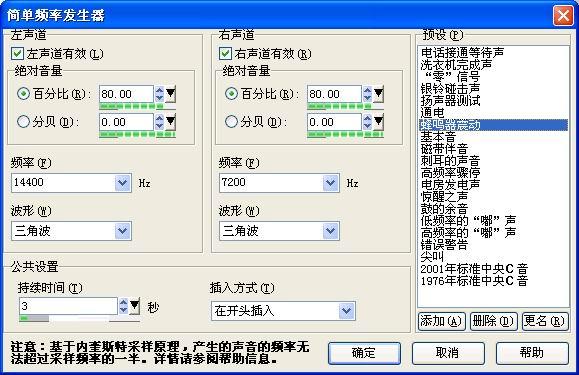Adjust the duration slider under 持续时间
579x375 pixels.
pyautogui.click(x=79, y=319)
